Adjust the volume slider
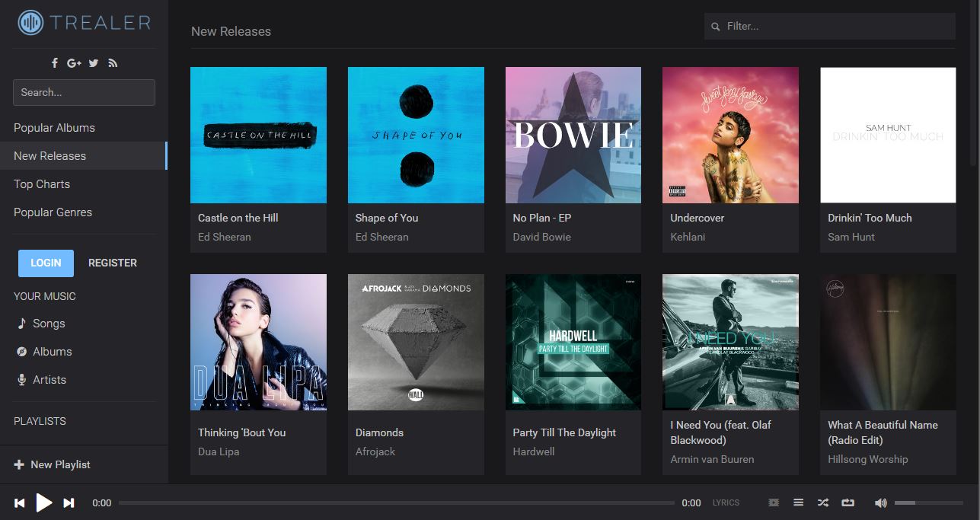 (x=929, y=502)
